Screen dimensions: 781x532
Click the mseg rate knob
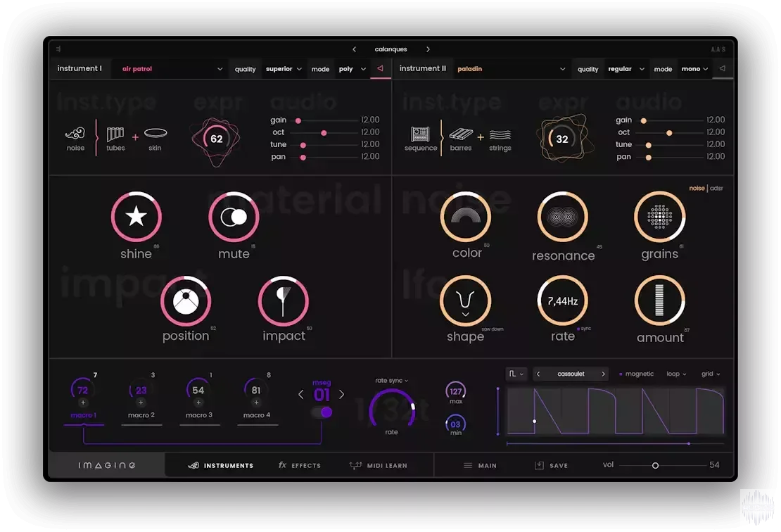coord(391,410)
